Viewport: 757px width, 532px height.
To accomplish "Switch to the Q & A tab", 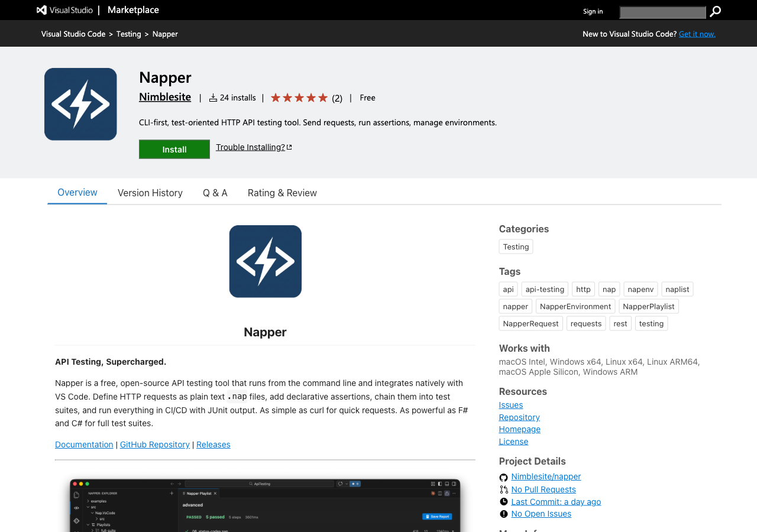I will click(x=215, y=193).
